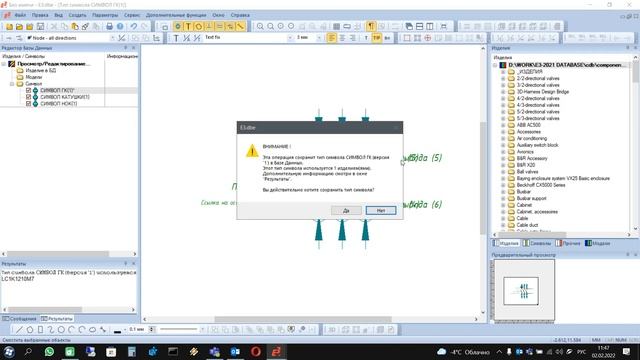Toggle checkbox for СИМВОЛ КАТУШКИ tree item
This screenshot has height=360, width=640.
pos(28,97)
